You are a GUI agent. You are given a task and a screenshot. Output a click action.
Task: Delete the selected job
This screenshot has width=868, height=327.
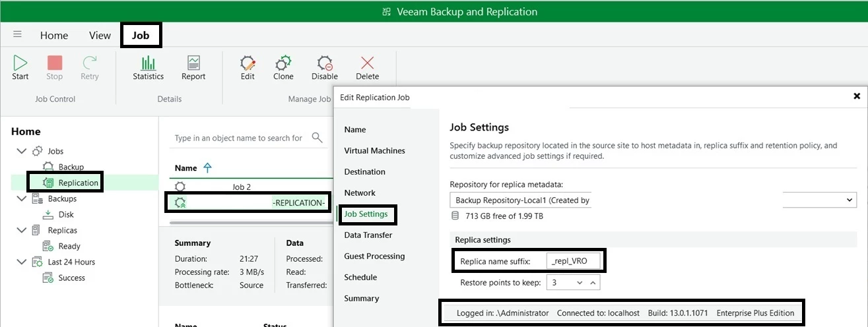[x=368, y=63]
